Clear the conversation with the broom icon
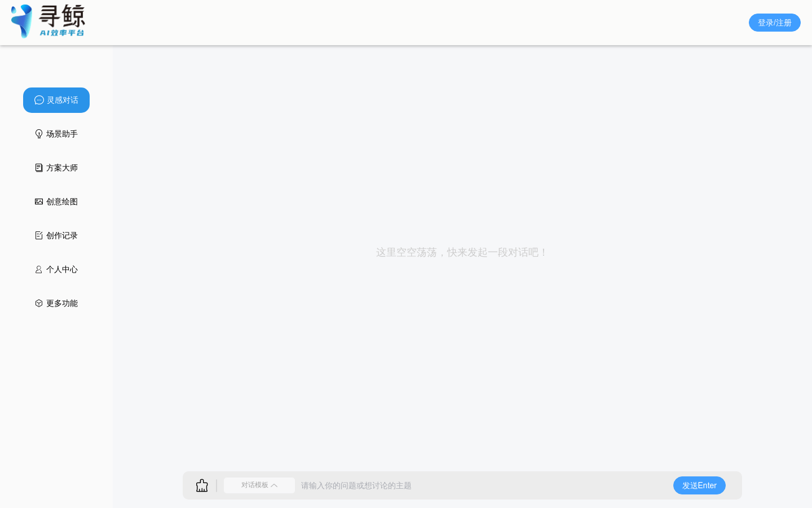The image size is (812, 508). (202, 485)
